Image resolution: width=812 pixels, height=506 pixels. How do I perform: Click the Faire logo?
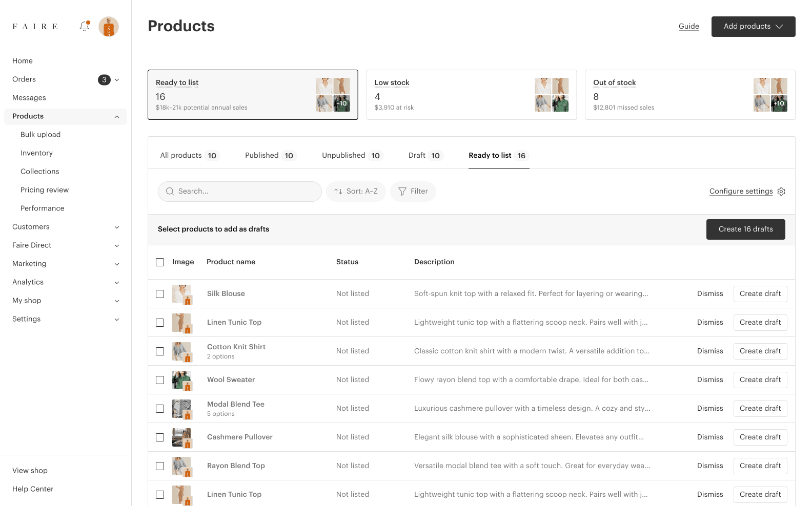(35, 27)
